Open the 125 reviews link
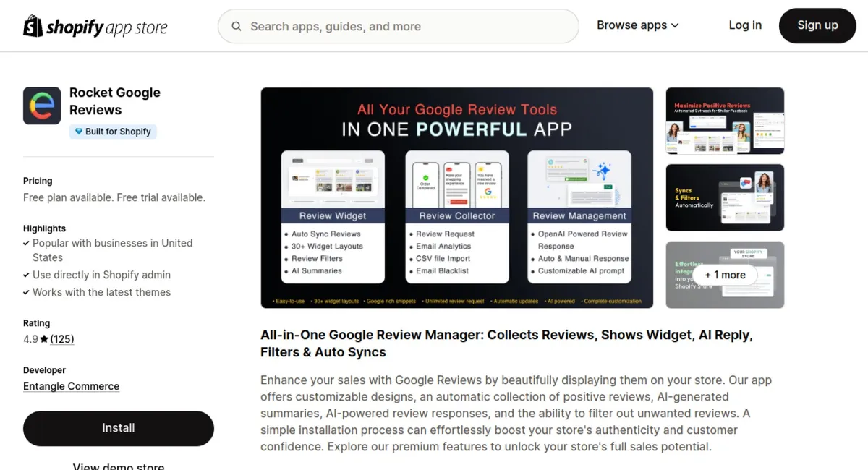Image resolution: width=868 pixels, height=470 pixels. [x=62, y=339]
